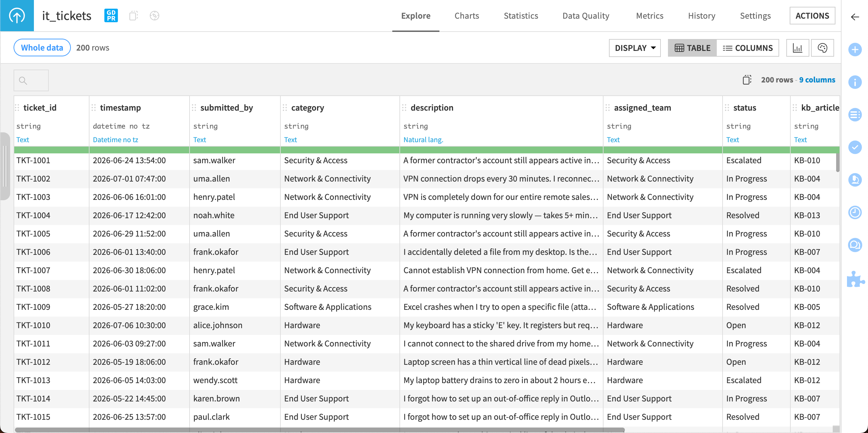Click the uploaded dataset icon at top left
This screenshot has height=433, width=868.
[x=17, y=16]
